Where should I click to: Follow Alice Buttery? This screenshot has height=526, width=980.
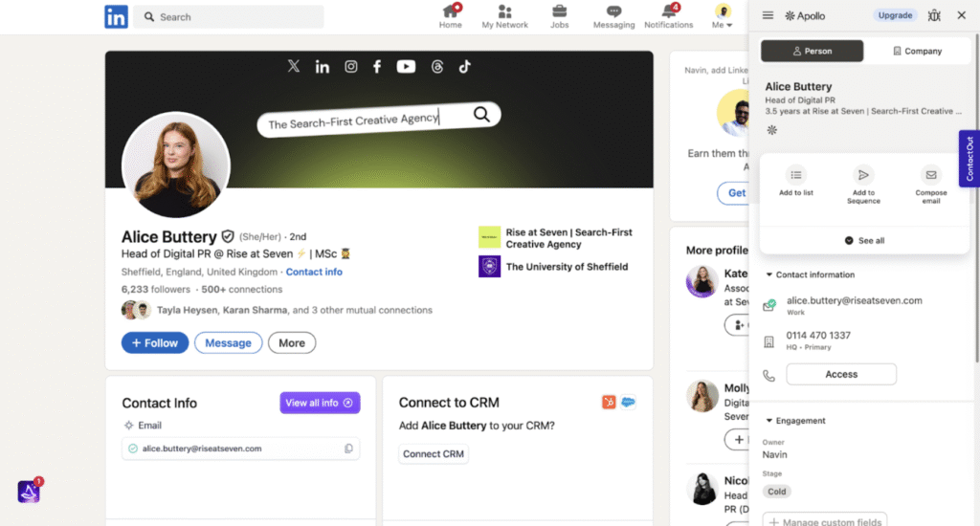(155, 343)
